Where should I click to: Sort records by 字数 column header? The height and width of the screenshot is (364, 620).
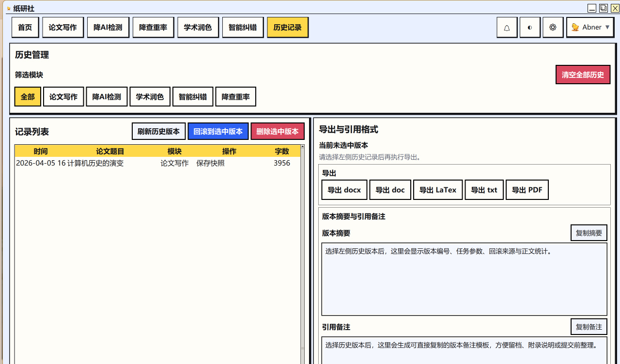tap(281, 151)
